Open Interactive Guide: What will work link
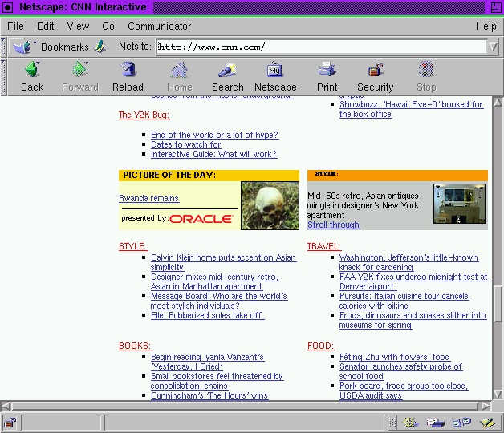Viewport: 504px width, 433px height. click(213, 154)
